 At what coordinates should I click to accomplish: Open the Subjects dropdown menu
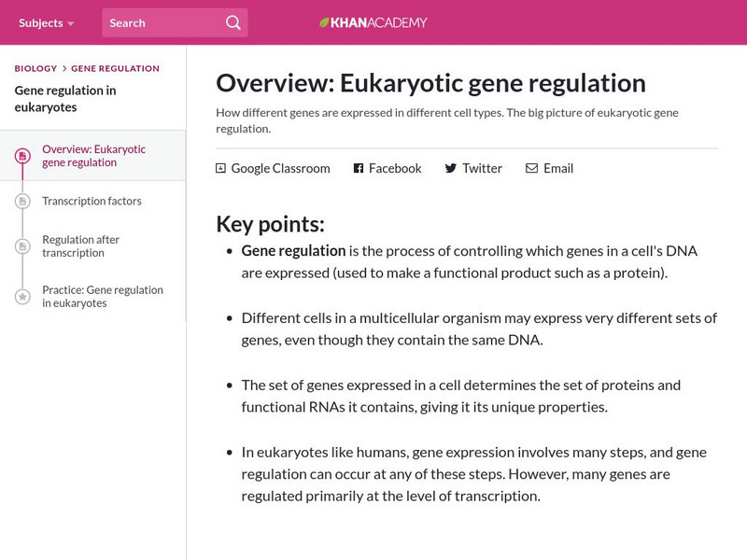[x=47, y=22]
